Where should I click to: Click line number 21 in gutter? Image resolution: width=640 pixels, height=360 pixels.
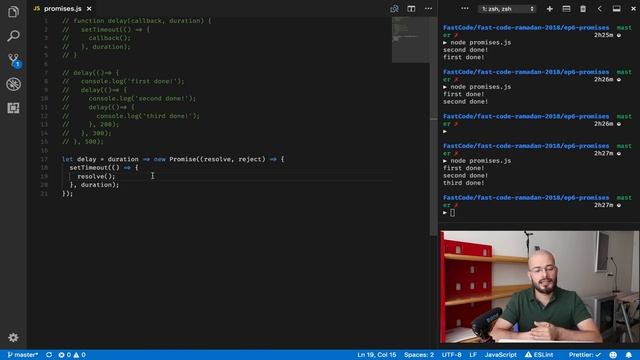click(x=44, y=193)
